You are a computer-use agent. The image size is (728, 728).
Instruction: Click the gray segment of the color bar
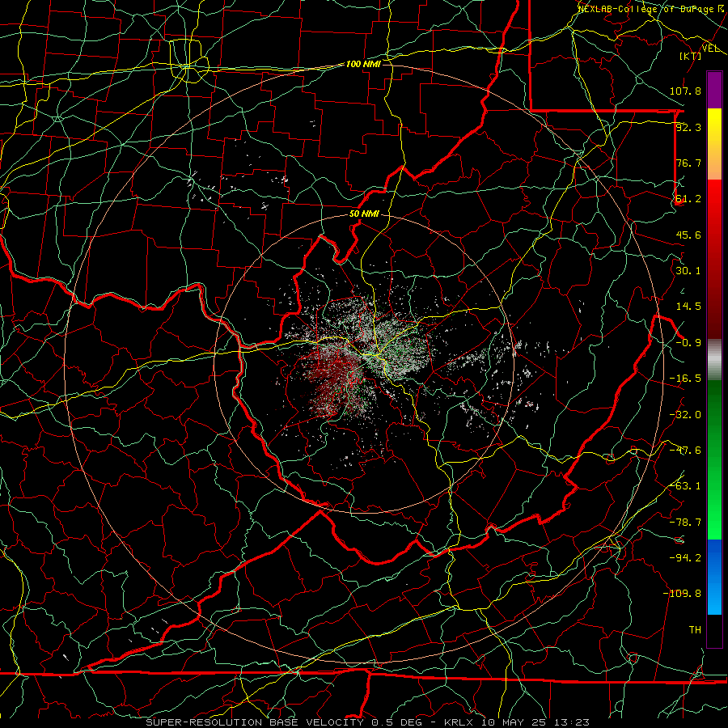tap(714, 360)
